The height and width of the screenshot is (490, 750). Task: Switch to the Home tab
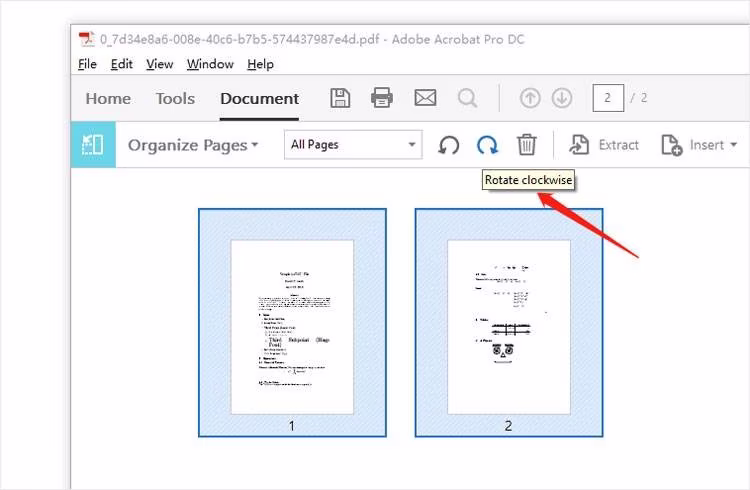coord(108,99)
